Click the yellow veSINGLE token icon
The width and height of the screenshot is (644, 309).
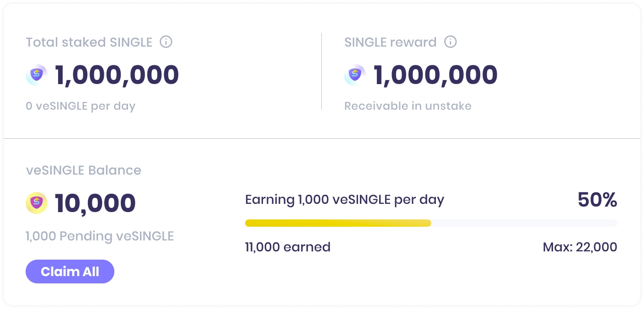coord(37,203)
